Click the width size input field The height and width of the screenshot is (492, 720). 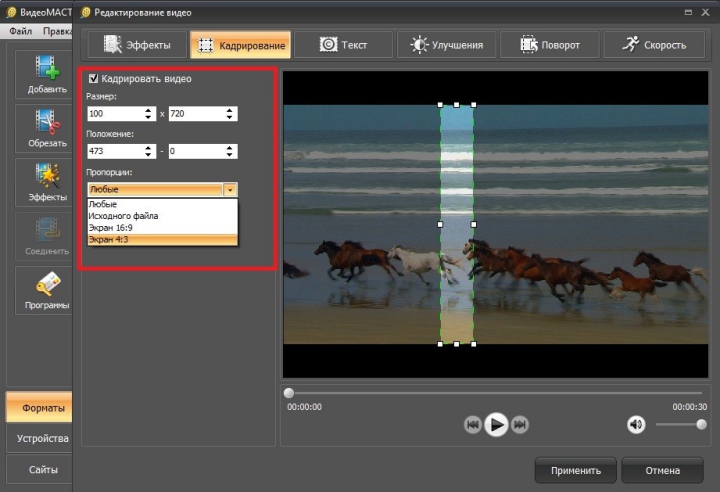pyautogui.click(x=114, y=114)
